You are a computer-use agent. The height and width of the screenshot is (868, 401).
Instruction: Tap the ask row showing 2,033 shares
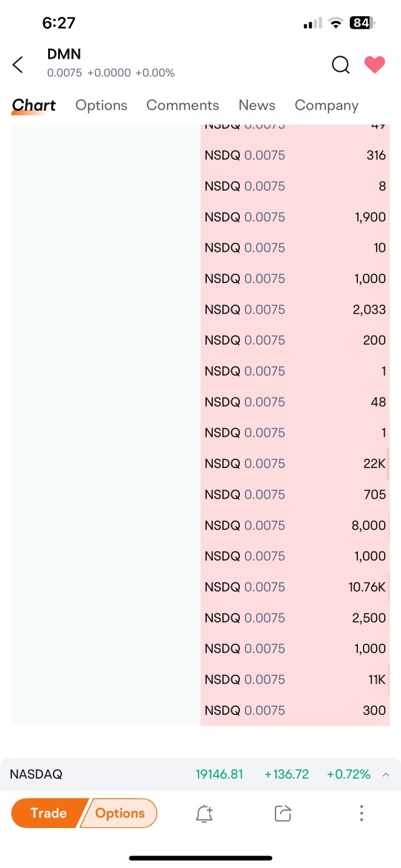pyautogui.click(x=295, y=309)
